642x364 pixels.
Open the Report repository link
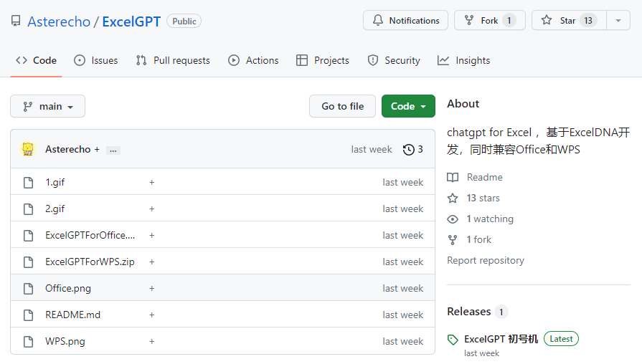point(486,261)
